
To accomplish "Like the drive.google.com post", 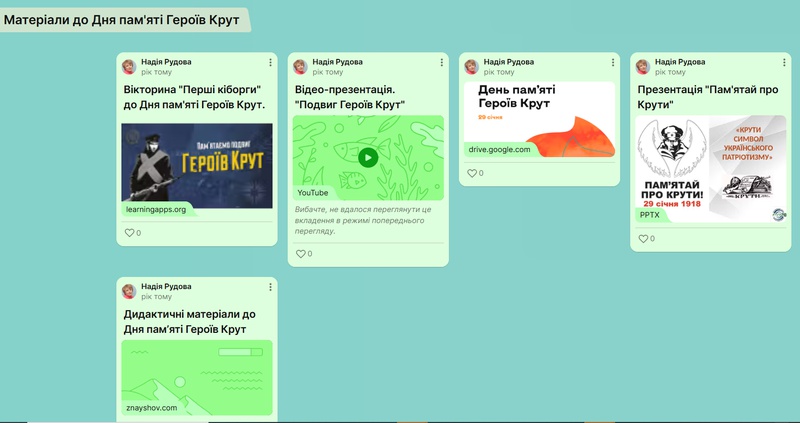I will click(x=472, y=173).
